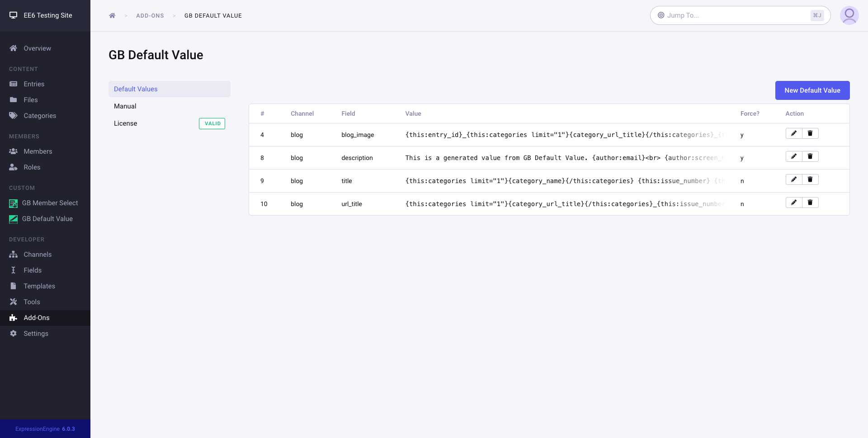Click the EE6 Testing Site monitor icon
The height and width of the screenshot is (438, 868).
14,15
